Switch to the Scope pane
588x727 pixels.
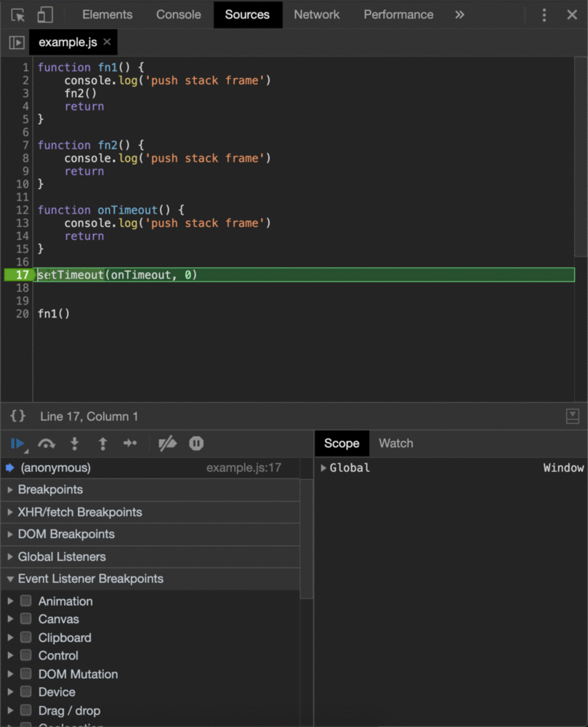click(x=342, y=443)
